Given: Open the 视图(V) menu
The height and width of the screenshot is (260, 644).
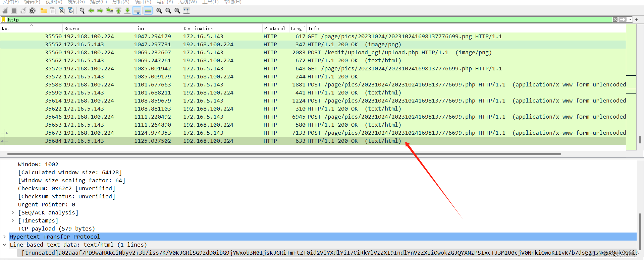Looking at the screenshot, I should point(54,2).
